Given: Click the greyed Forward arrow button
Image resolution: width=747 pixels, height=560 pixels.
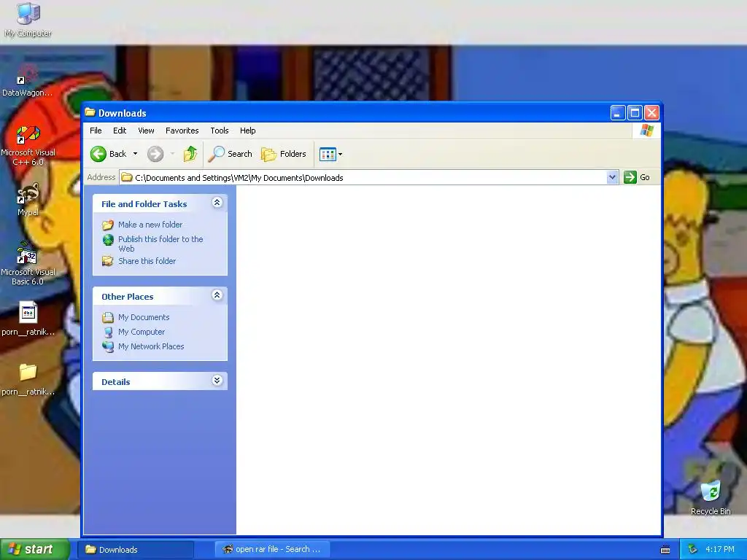Looking at the screenshot, I should click(x=155, y=154).
